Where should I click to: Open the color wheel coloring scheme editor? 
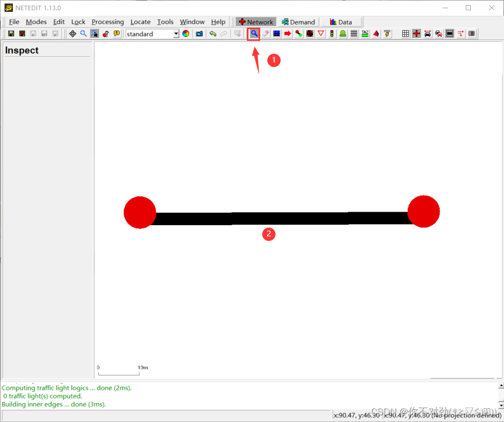(186, 33)
